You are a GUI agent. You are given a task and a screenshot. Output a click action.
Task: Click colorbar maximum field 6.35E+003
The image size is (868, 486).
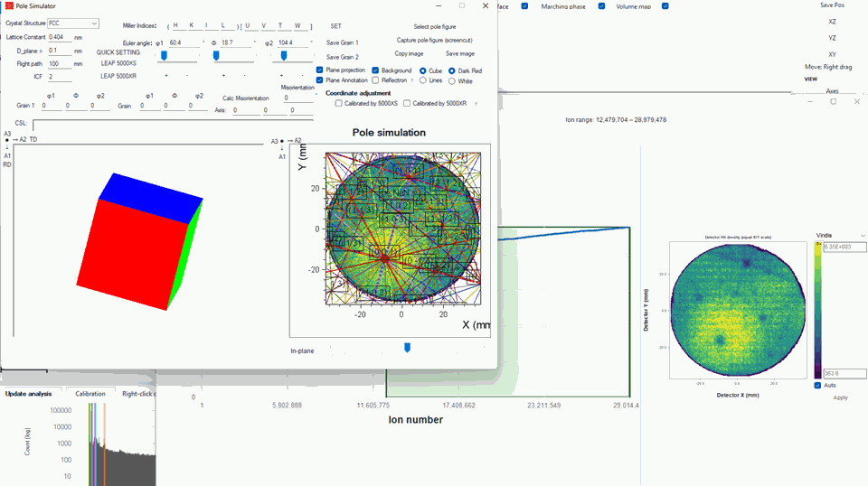click(x=844, y=248)
